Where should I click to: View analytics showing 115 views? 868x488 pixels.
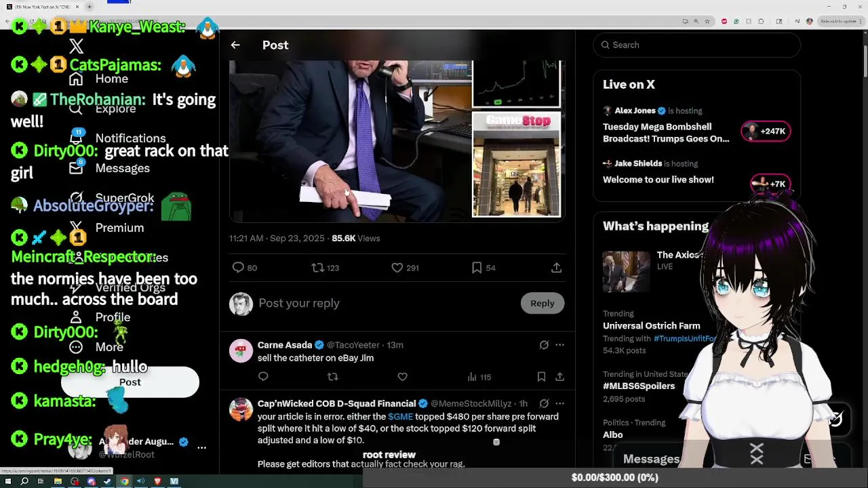479,377
